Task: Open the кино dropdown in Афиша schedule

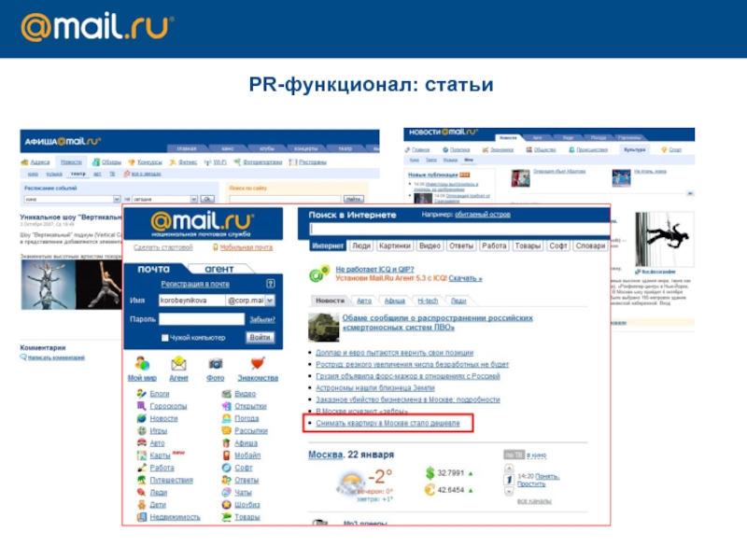Action: [x=117, y=199]
